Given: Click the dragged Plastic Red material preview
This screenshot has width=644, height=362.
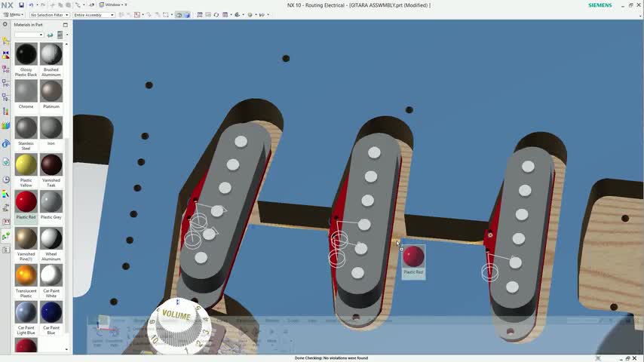Looking at the screenshot, I should tap(413, 261).
